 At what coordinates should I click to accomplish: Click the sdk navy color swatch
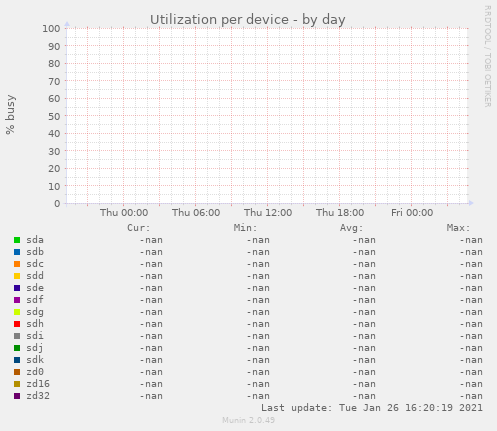point(17,360)
